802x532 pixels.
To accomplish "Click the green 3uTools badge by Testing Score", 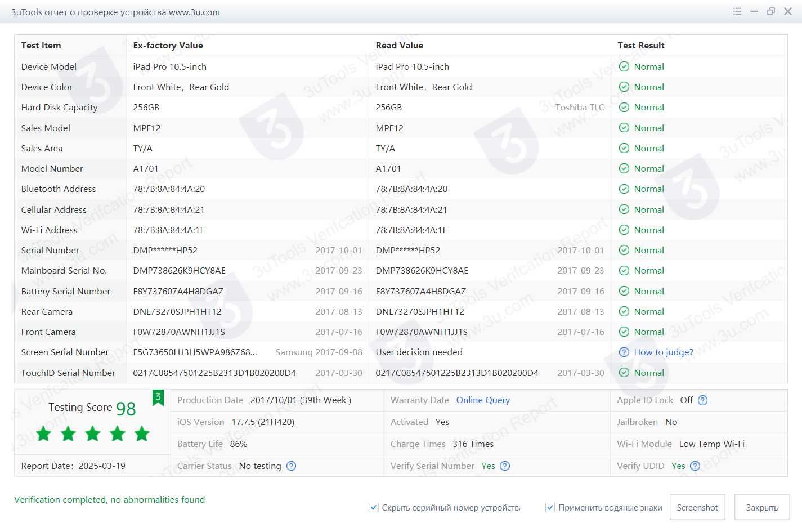I will (158, 397).
